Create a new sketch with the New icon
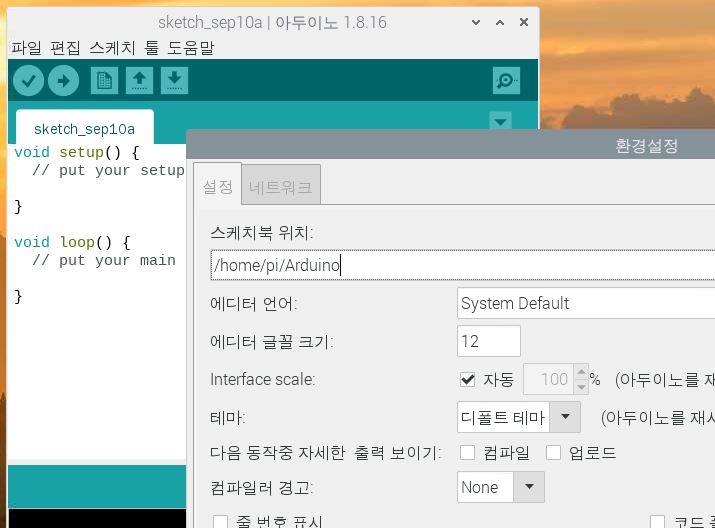715x528 pixels. click(104, 81)
